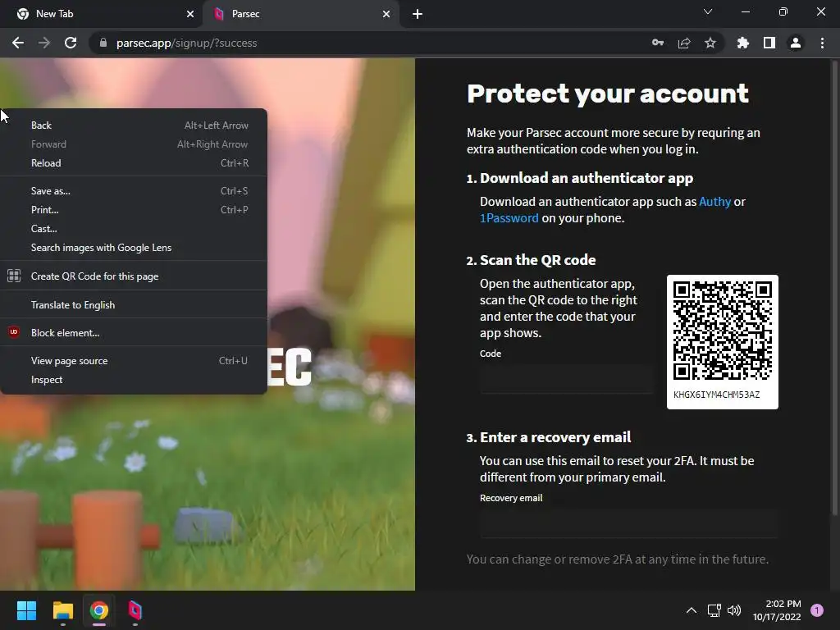Choose uBlock Block element... entry
Image resolution: width=840 pixels, height=630 pixels.
[134, 333]
